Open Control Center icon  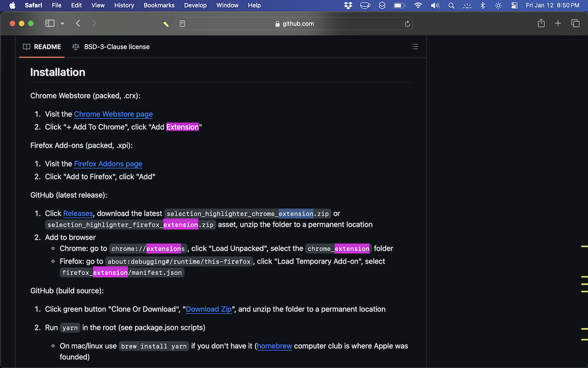point(514,6)
